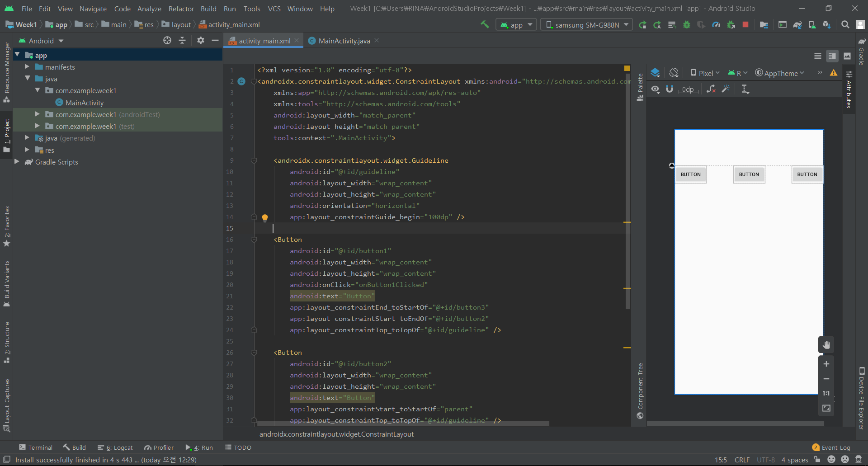The width and height of the screenshot is (868, 466).
Task: Click Zoom to Fit Screen icon
Action: click(x=826, y=408)
